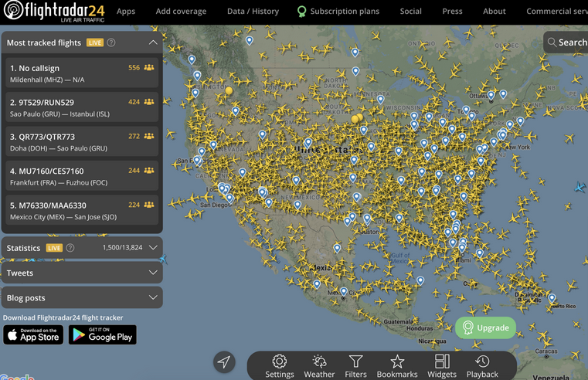Click the airport pin near Ottawa
Image resolution: width=588 pixels, height=380 pixels.
[x=491, y=95]
